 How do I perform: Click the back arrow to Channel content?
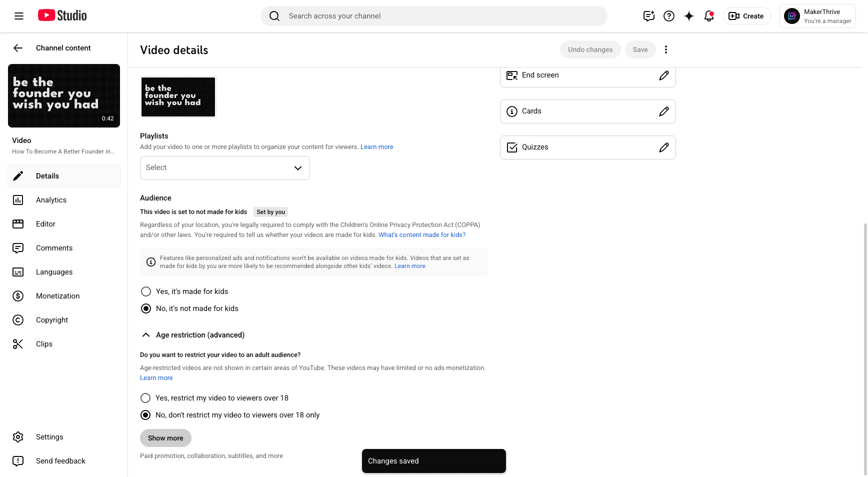click(18, 48)
